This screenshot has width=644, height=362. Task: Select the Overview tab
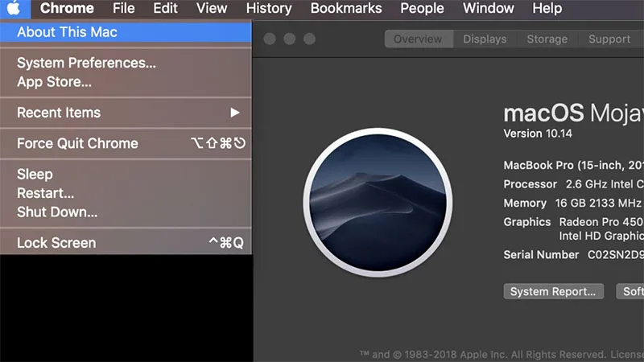click(418, 39)
